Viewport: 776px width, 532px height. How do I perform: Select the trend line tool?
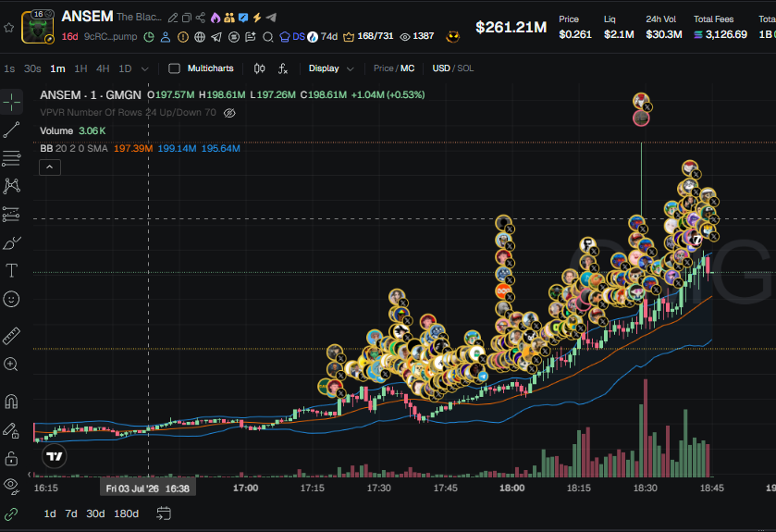click(11, 130)
